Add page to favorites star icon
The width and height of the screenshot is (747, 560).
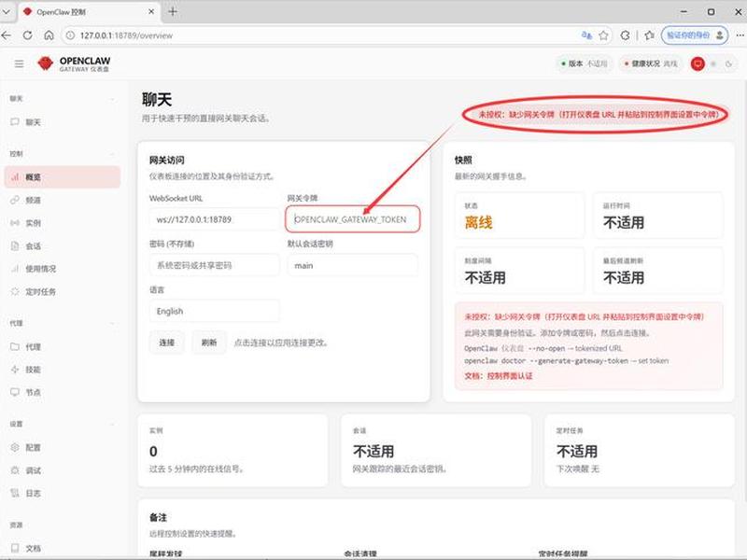603,35
